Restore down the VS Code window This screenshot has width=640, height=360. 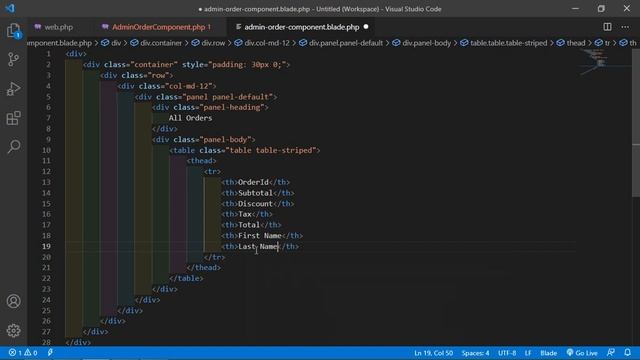601,8
